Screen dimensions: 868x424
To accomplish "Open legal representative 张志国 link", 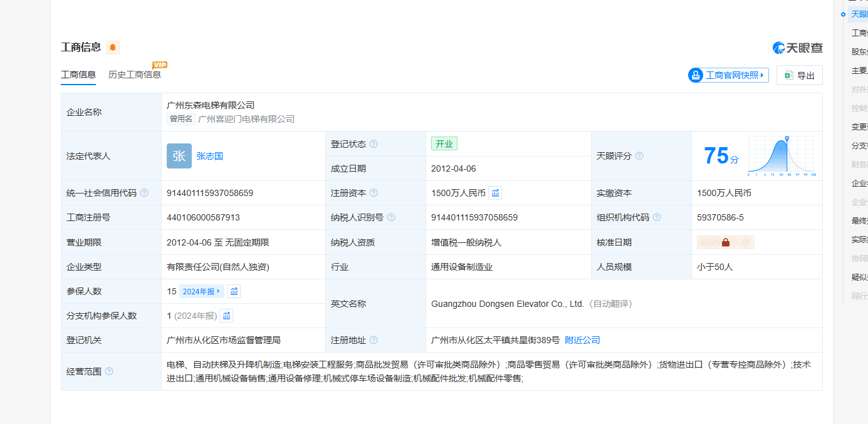I will click(x=209, y=156).
